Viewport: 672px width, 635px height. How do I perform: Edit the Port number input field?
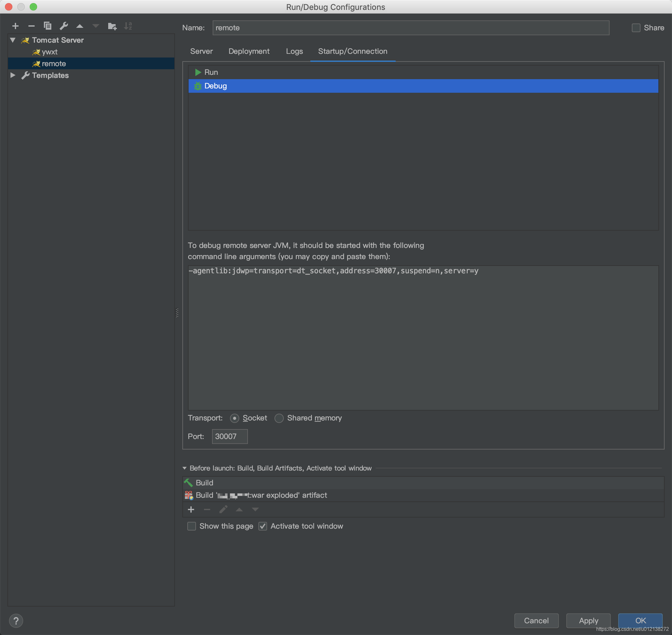[x=229, y=436]
